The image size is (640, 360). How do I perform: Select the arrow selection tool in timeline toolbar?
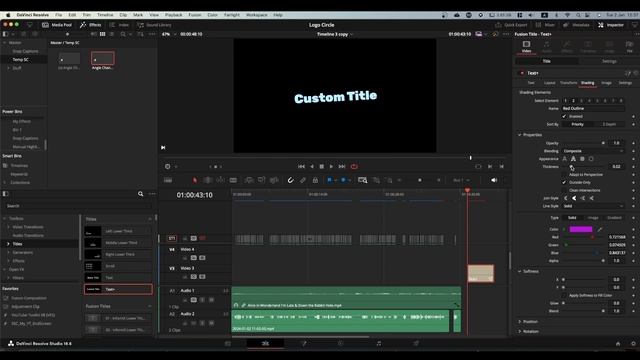point(195,180)
